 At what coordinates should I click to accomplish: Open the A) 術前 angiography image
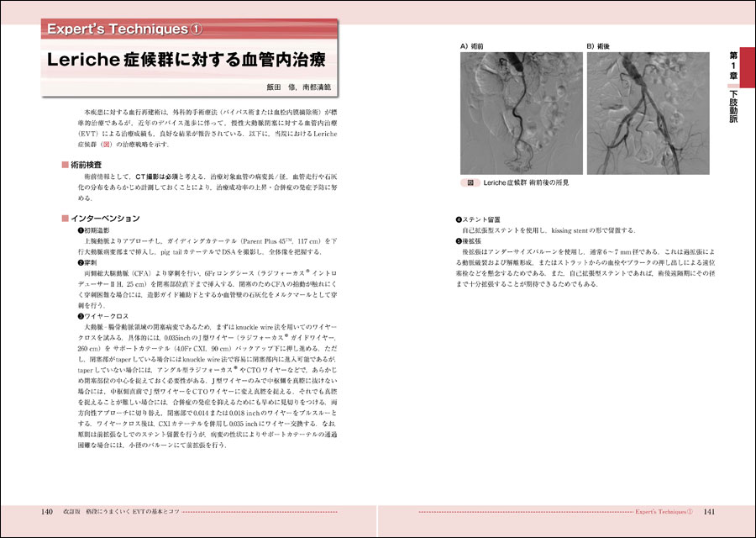517,112
